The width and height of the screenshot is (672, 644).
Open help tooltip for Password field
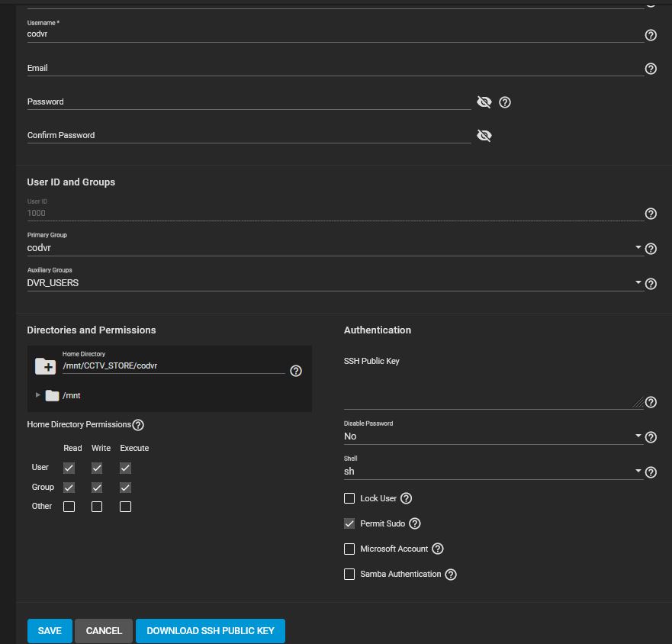tap(504, 102)
